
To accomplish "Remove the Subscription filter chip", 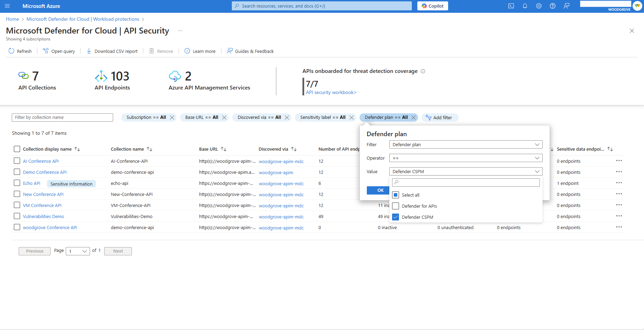I will (172, 117).
